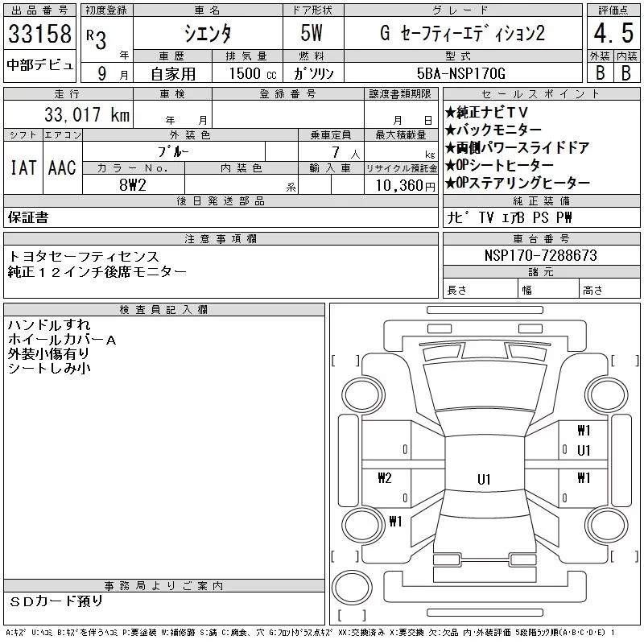Click the shift value IAT
Image resolution: width=644 pixels, height=644 pixels.
point(23,167)
